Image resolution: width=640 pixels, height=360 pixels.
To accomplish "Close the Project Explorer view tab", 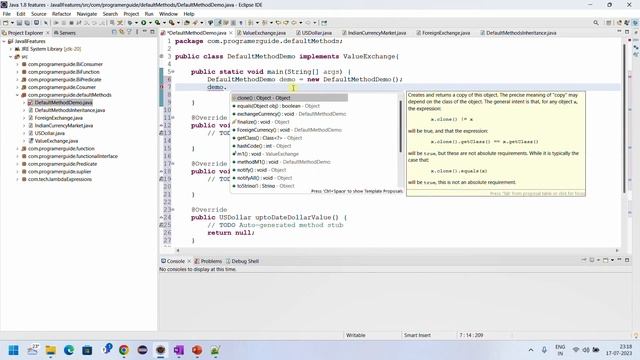I will click(x=48, y=33).
